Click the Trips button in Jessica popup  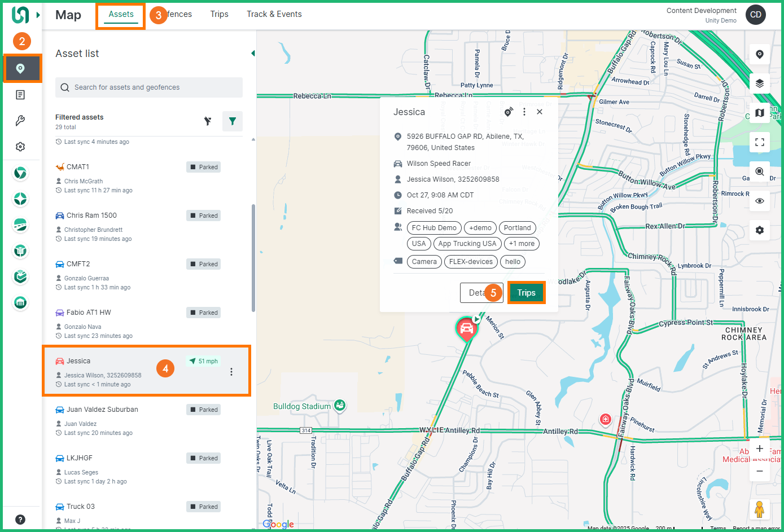526,293
